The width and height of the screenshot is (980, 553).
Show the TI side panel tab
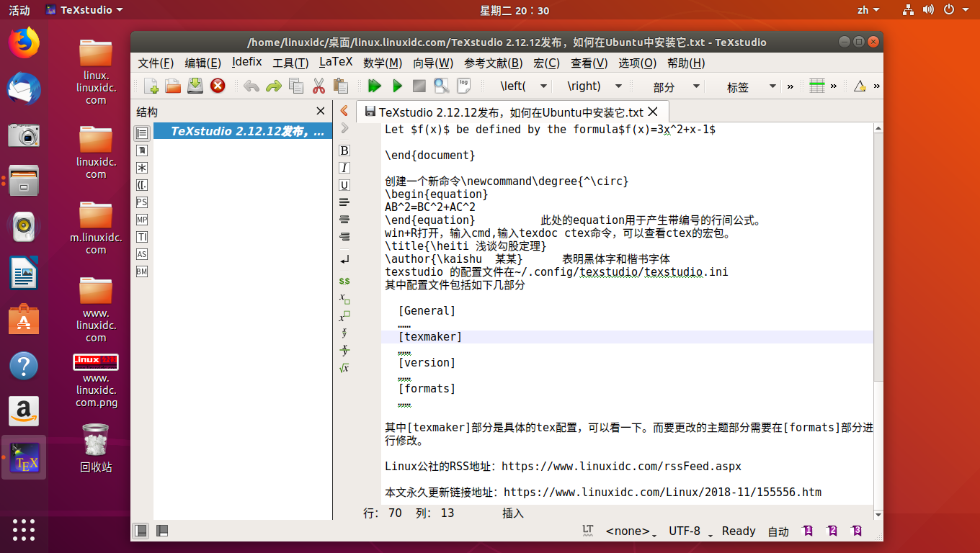[142, 237]
